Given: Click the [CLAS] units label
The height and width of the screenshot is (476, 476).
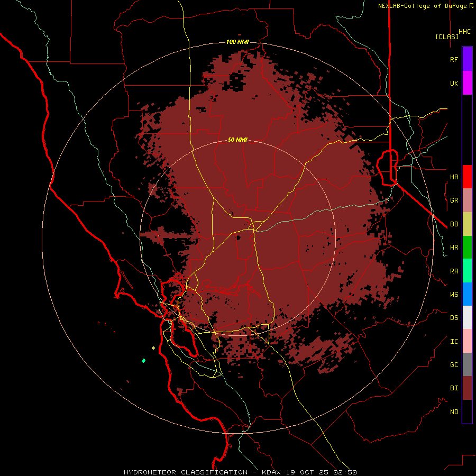Looking at the screenshot, I should [x=447, y=36].
